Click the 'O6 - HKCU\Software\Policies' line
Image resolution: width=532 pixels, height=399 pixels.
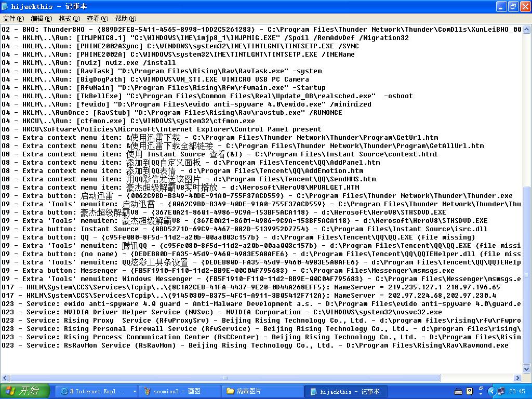(x=162, y=129)
